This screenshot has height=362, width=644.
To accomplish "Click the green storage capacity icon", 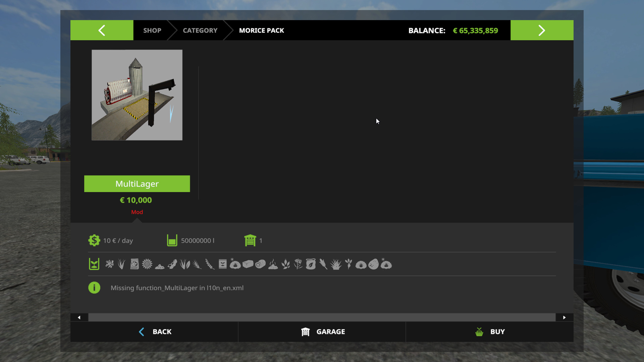I will [x=172, y=240].
